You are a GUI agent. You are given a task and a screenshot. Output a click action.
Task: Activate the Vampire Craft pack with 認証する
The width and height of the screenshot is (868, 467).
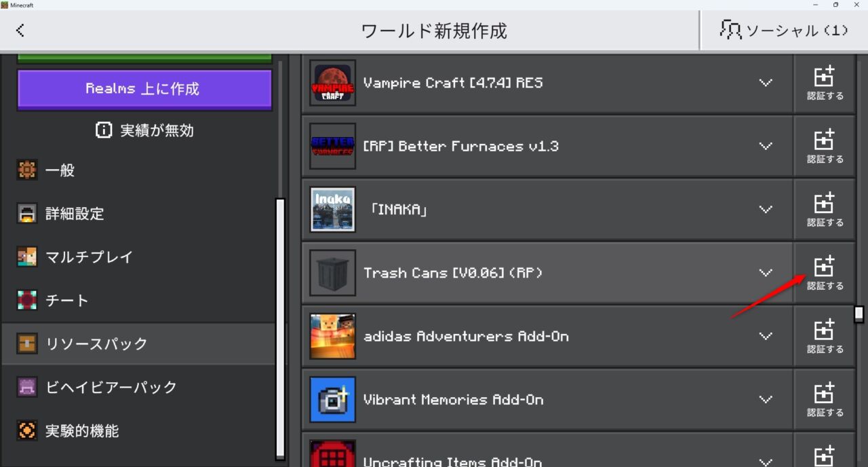pos(825,83)
